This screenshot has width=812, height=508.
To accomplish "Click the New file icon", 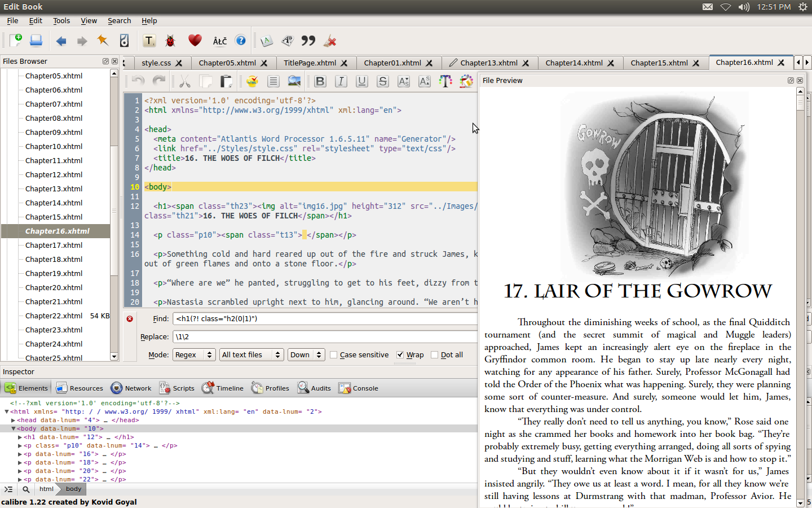I will pyautogui.click(x=16, y=41).
